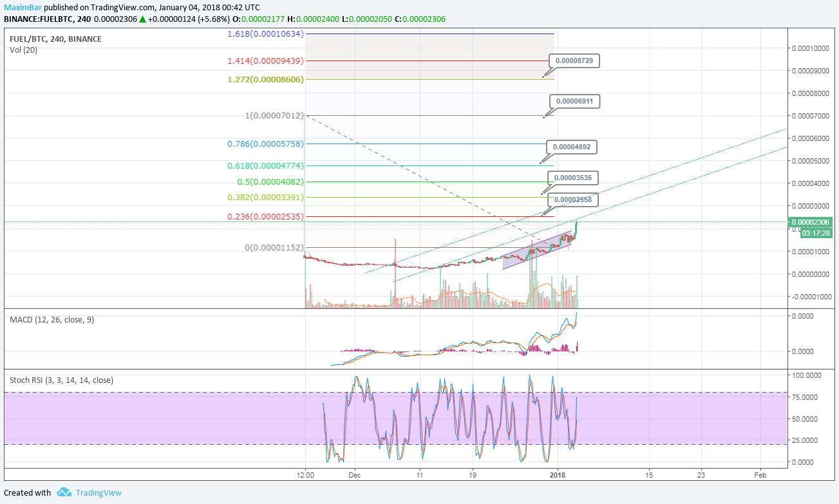Click the 0.00010000 price axis value

tap(811, 48)
